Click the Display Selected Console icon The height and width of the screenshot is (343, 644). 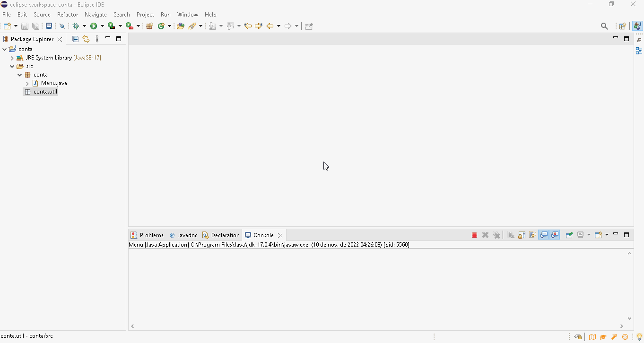tap(581, 235)
